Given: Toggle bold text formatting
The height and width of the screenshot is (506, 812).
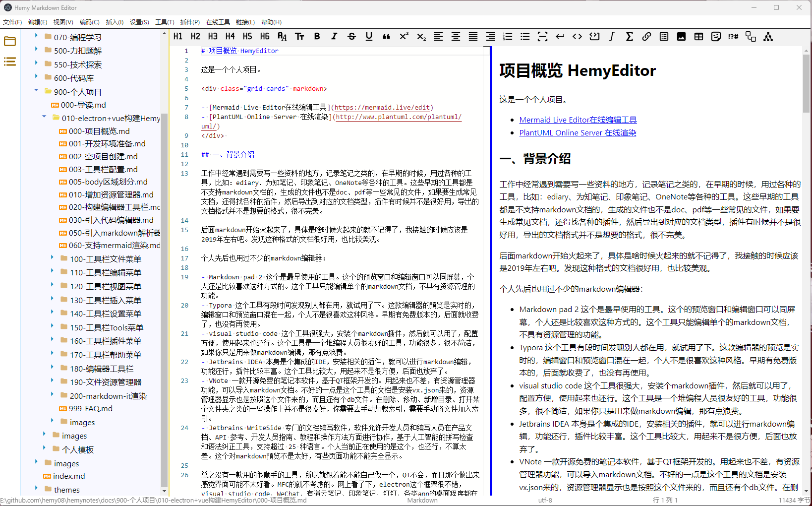Looking at the screenshot, I should 317,36.
